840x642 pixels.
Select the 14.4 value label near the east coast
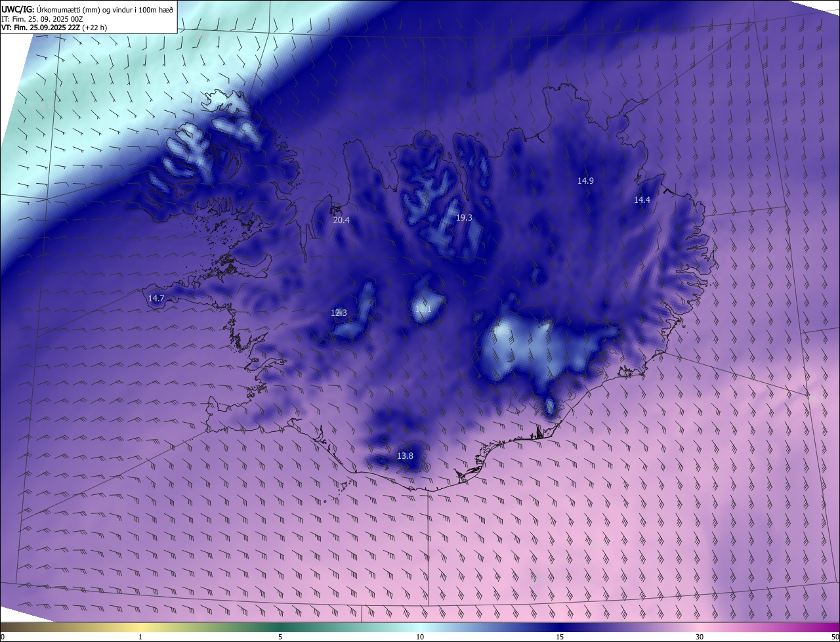(x=642, y=200)
